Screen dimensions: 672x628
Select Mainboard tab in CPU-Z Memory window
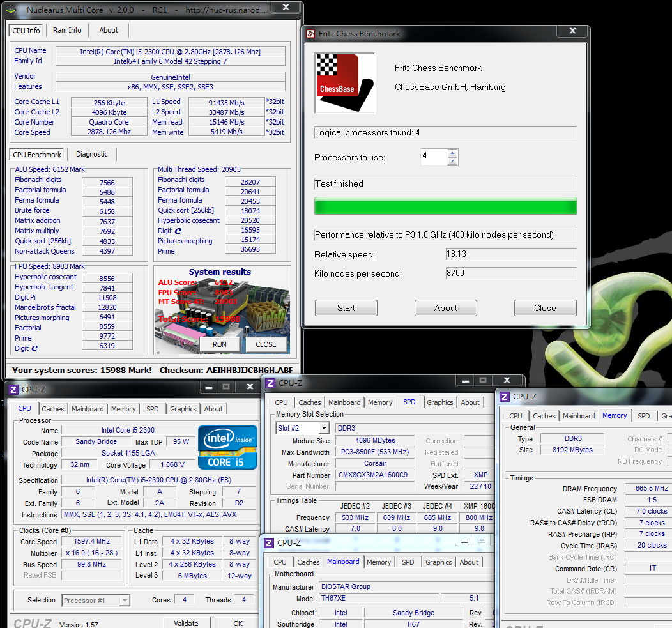[579, 416]
